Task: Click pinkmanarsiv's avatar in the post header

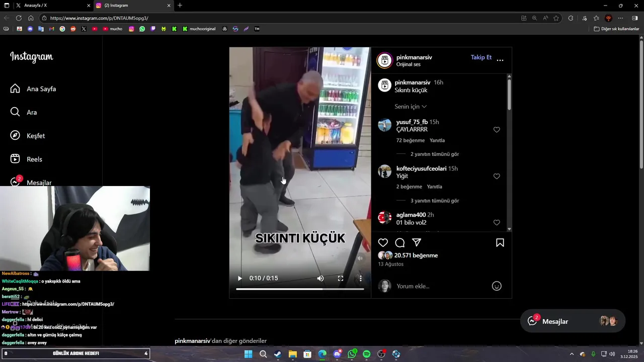Action: (x=385, y=60)
